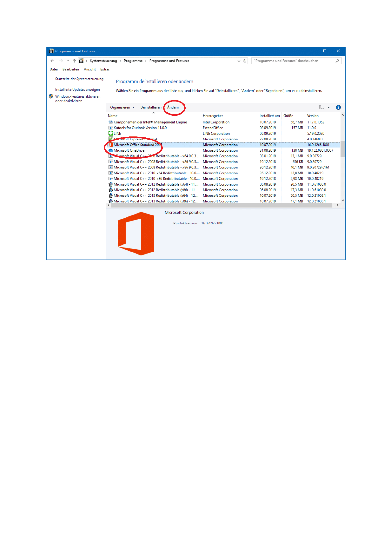392x555 pixels.
Task: Click the Ändern button
Action: point(173,107)
